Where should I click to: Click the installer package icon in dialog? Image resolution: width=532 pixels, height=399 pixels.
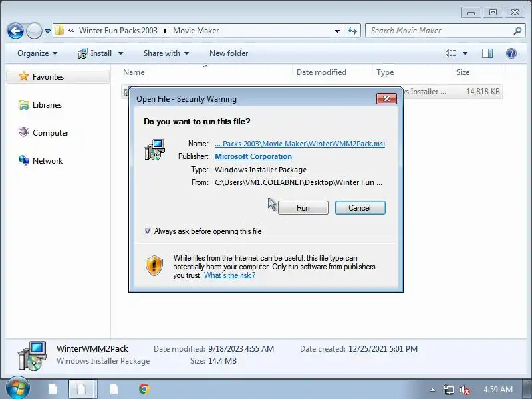pyautogui.click(x=155, y=150)
